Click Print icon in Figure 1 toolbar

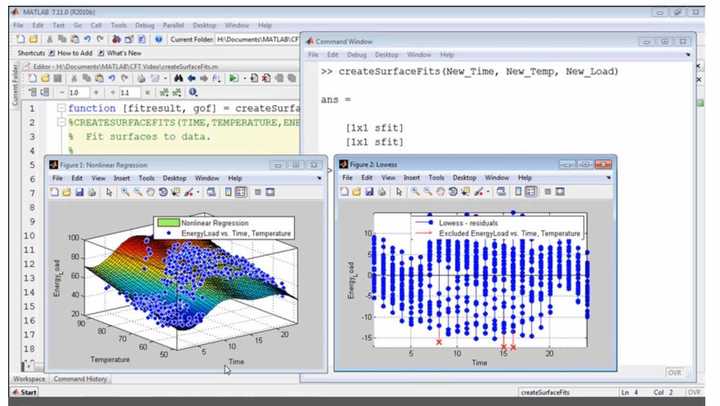click(92, 192)
